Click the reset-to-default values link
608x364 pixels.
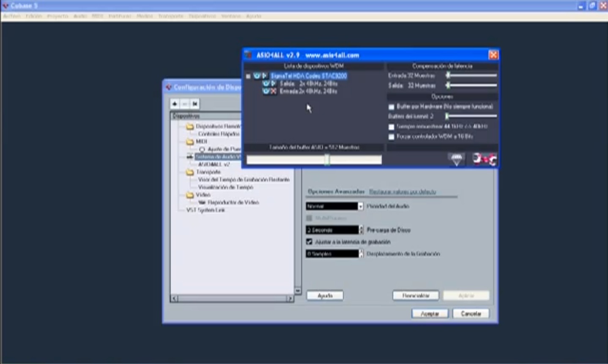tap(403, 192)
